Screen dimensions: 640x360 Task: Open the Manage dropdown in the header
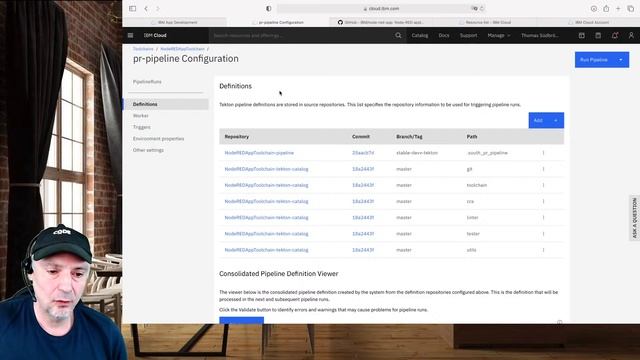(499, 36)
